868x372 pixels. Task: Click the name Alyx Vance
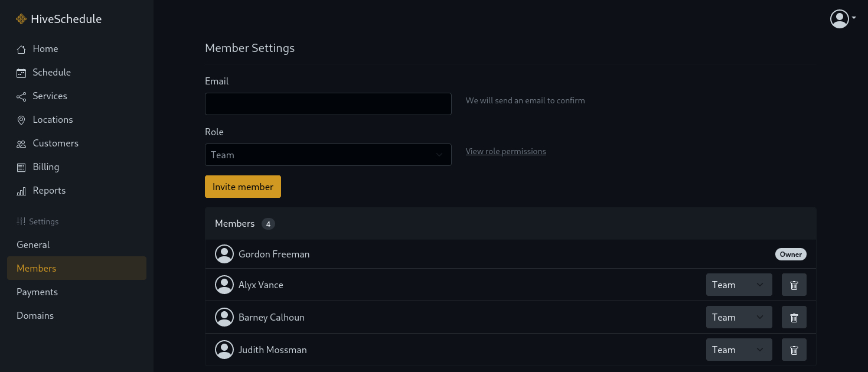[261, 285]
